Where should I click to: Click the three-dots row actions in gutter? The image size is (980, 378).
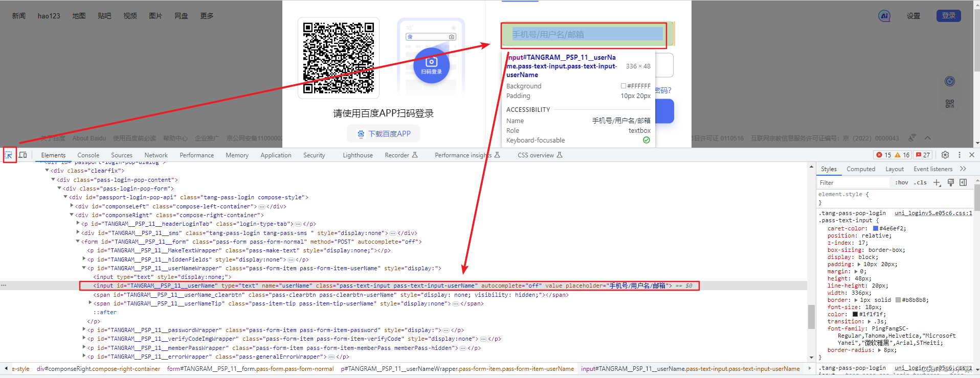(4, 286)
